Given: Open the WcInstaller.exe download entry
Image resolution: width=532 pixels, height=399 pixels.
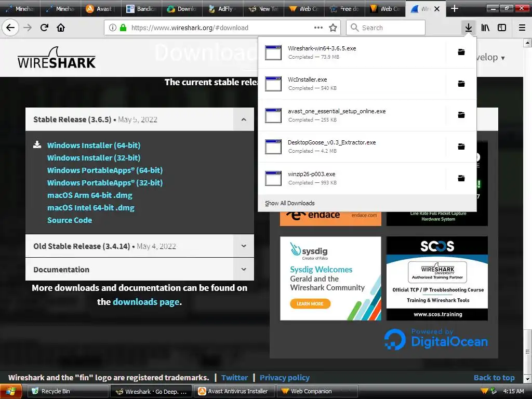Looking at the screenshot, I should [352, 84].
